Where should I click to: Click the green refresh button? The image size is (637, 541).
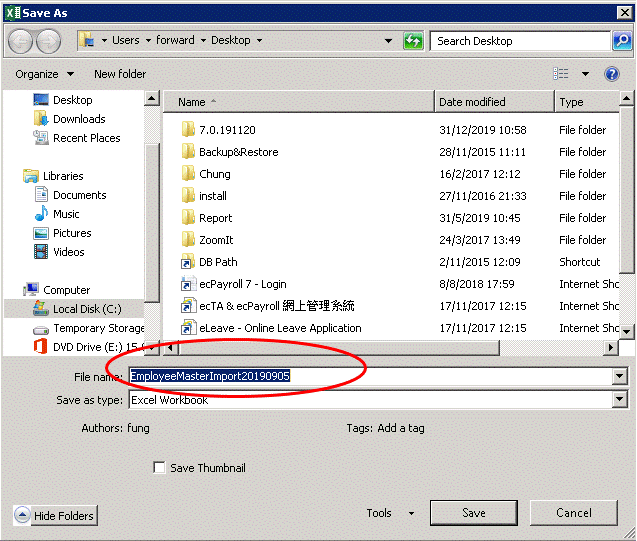(413, 41)
